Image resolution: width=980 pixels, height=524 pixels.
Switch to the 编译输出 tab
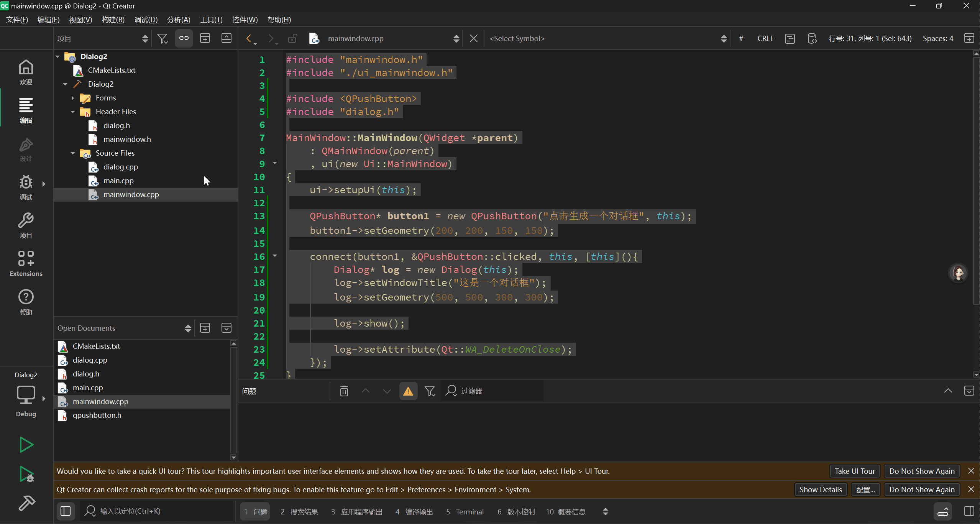point(414,511)
